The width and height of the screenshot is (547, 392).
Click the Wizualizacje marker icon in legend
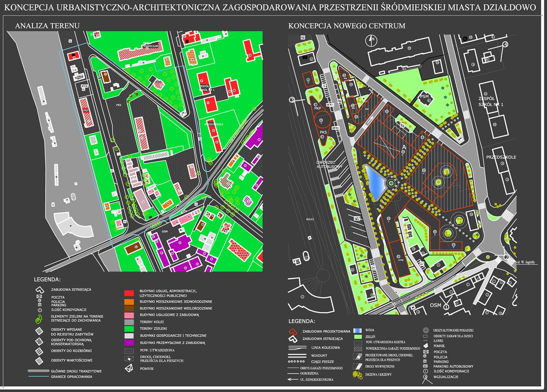pyautogui.click(x=425, y=377)
